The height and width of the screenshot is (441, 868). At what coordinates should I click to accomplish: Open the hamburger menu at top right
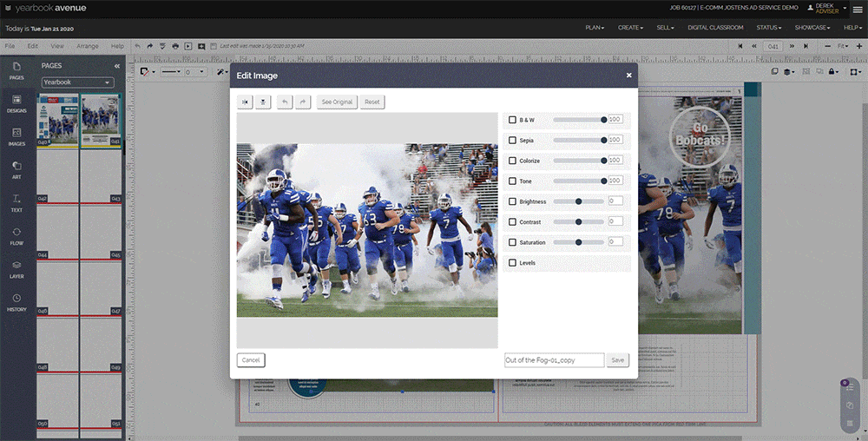click(x=858, y=9)
